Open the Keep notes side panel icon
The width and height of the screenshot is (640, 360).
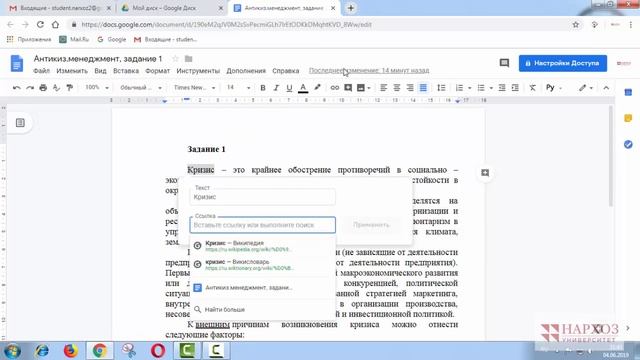[628, 118]
